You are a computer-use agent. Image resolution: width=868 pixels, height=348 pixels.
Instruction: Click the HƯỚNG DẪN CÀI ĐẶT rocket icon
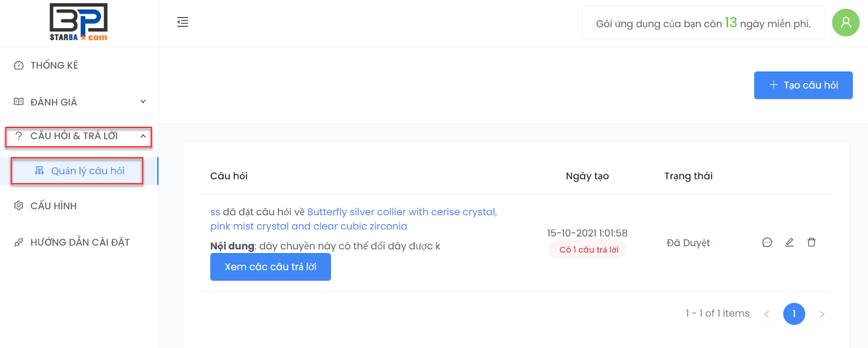[19, 242]
